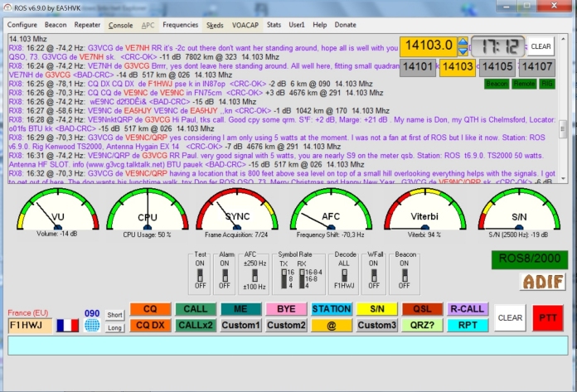Decrease frequency with the down arrow
Image resolution: width=577 pixels, height=392 pixels.
point(463,50)
